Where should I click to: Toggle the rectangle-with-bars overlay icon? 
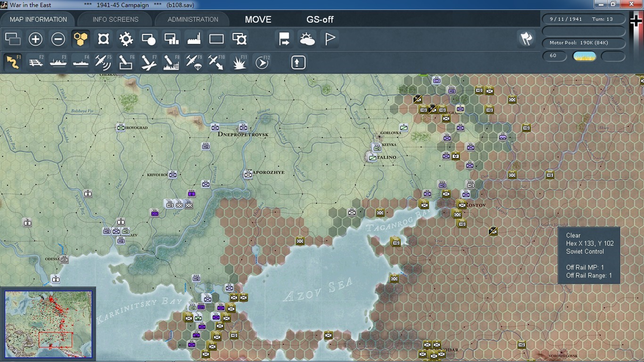pos(171,39)
